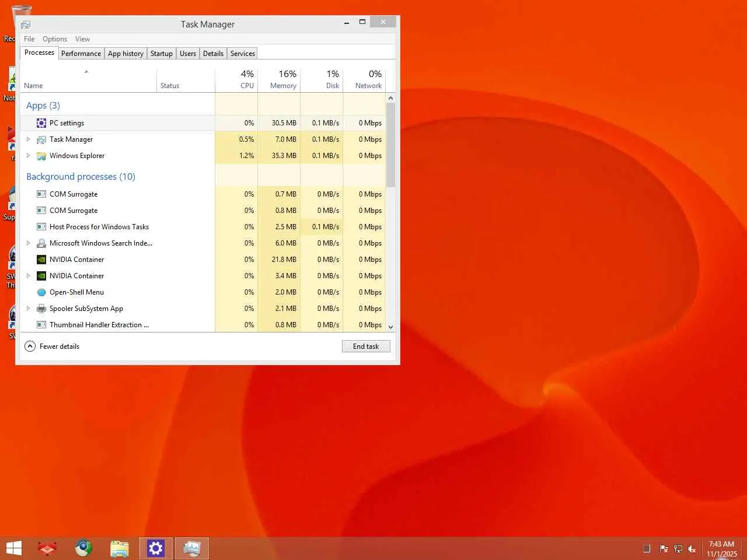Open the network status tray icon
Image resolution: width=747 pixels, height=560 pixels.
pyautogui.click(x=678, y=549)
